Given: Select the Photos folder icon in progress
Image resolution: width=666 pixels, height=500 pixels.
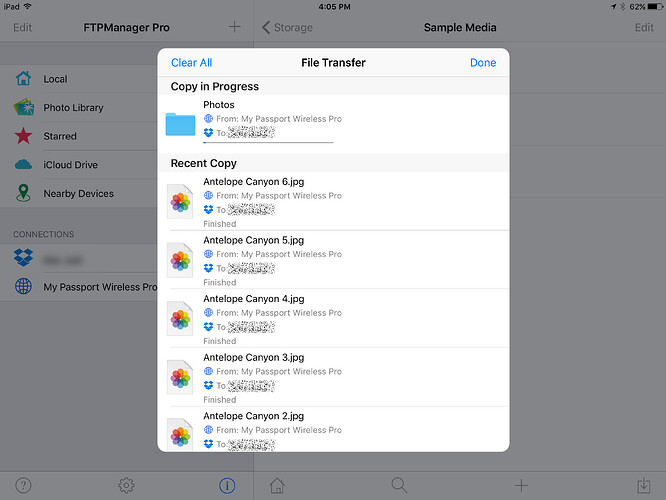Looking at the screenshot, I should [181, 124].
